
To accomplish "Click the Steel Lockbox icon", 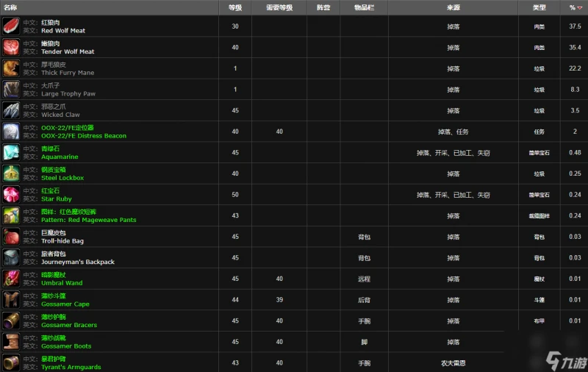I will pos(11,174).
